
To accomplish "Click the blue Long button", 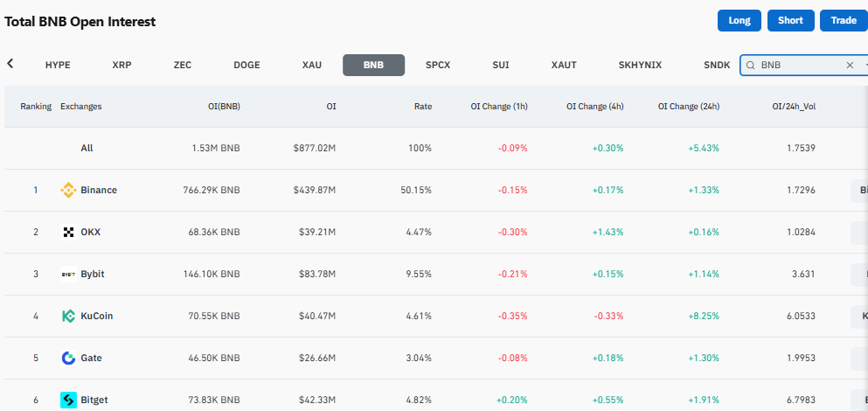I will pos(740,20).
